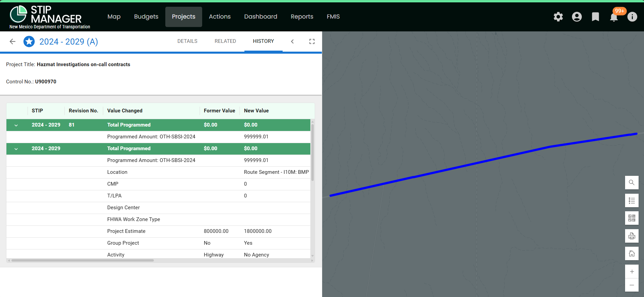Image resolution: width=644 pixels, height=297 pixels.
Task: Sort by the STIP column header
Action: [37, 111]
